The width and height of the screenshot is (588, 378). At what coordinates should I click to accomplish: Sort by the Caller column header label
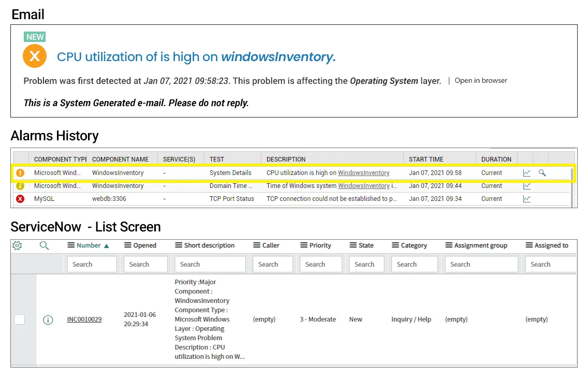(x=271, y=245)
